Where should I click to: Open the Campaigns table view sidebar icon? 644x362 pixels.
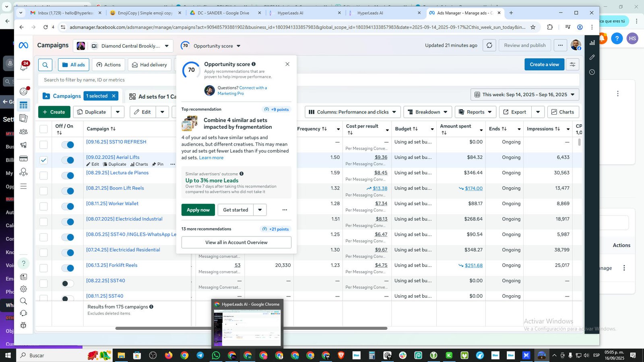pyautogui.click(x=24, y=105)
